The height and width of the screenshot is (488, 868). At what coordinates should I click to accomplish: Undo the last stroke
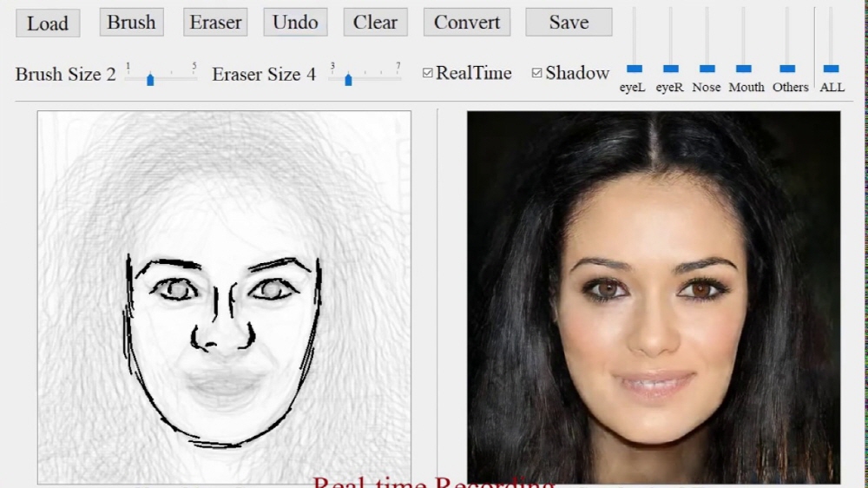click(295, 23)
